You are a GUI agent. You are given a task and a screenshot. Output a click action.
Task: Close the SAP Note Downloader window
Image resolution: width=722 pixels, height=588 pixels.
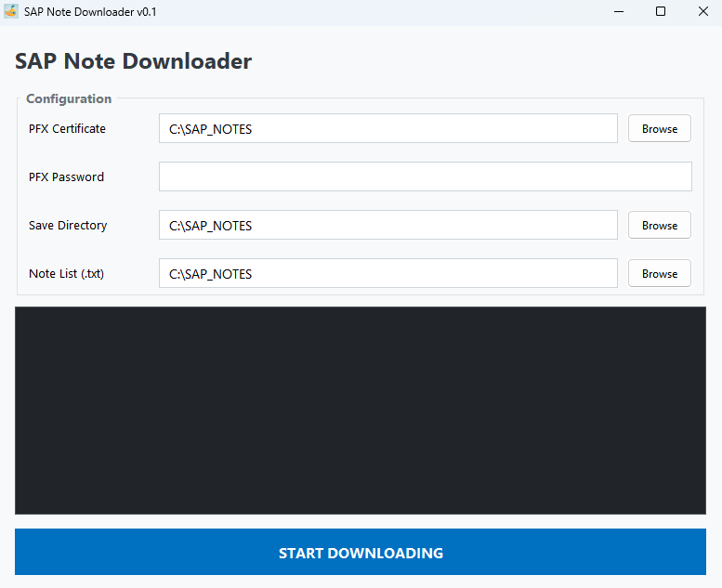point(702,11)
